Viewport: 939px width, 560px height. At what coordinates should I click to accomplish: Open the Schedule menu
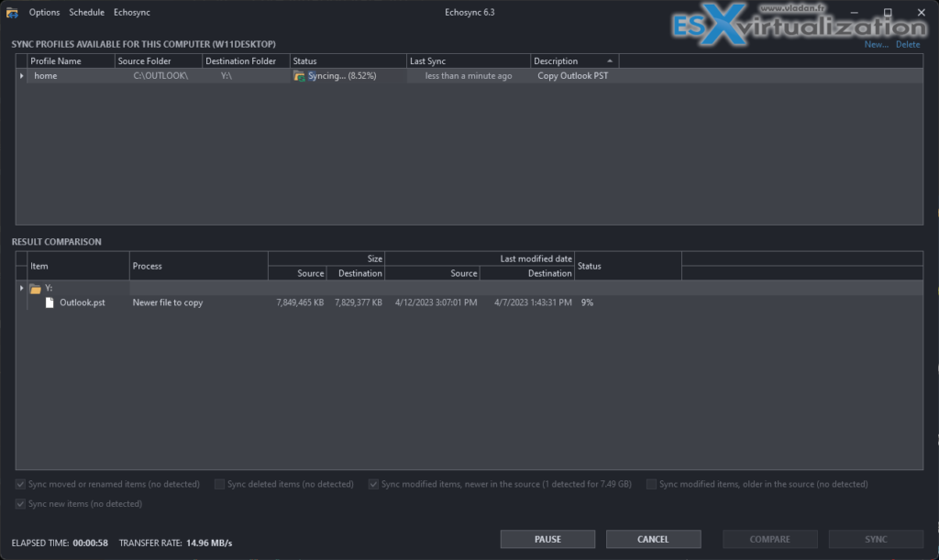click(x=86, y=12)
